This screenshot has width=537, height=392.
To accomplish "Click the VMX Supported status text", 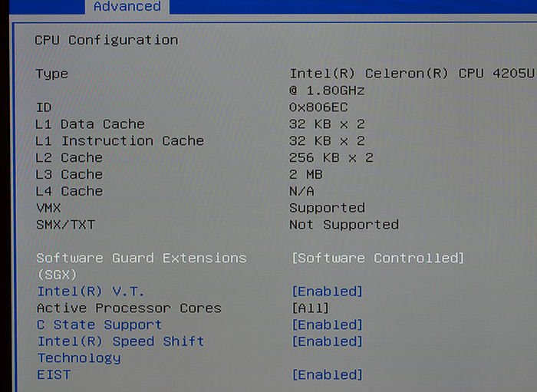I will pos(327,208).
